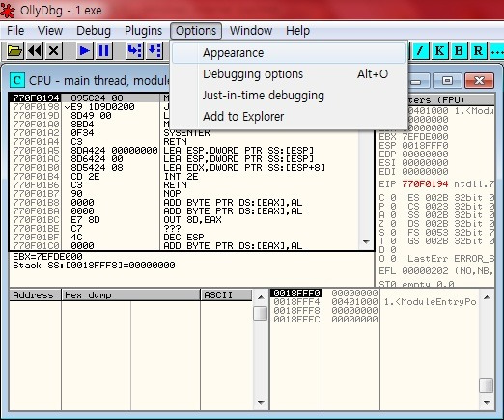Close the CPU child window
This screenshot has height=420, width=504.
pyautogui.click(x=479, y=81)
